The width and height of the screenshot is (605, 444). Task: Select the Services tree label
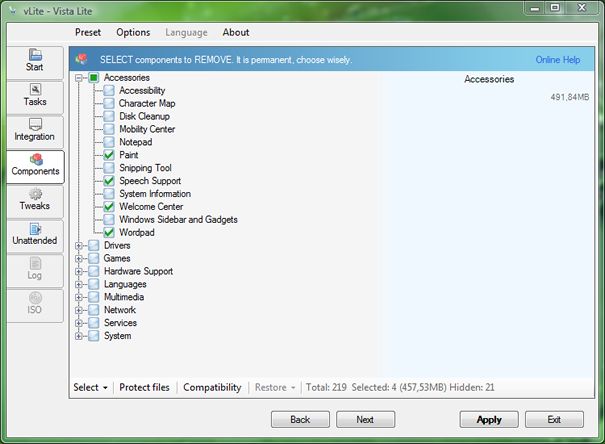pos(120,323)
